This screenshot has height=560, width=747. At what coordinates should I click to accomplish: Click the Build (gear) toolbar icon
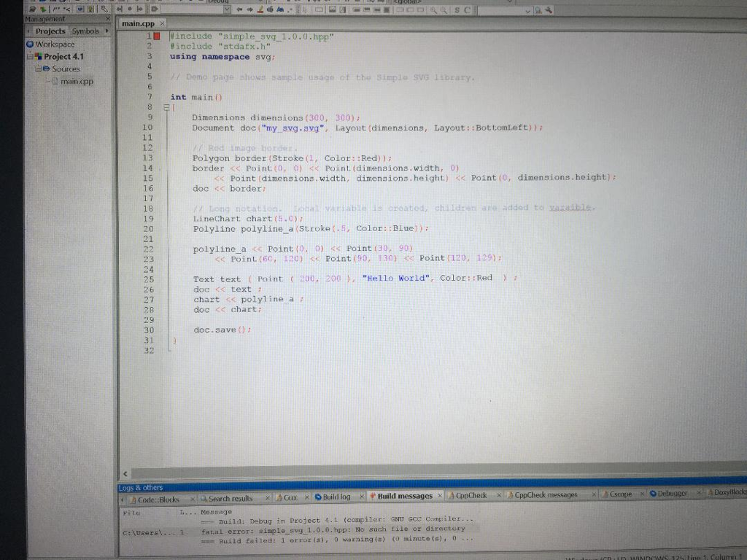[x=32, y=9]
